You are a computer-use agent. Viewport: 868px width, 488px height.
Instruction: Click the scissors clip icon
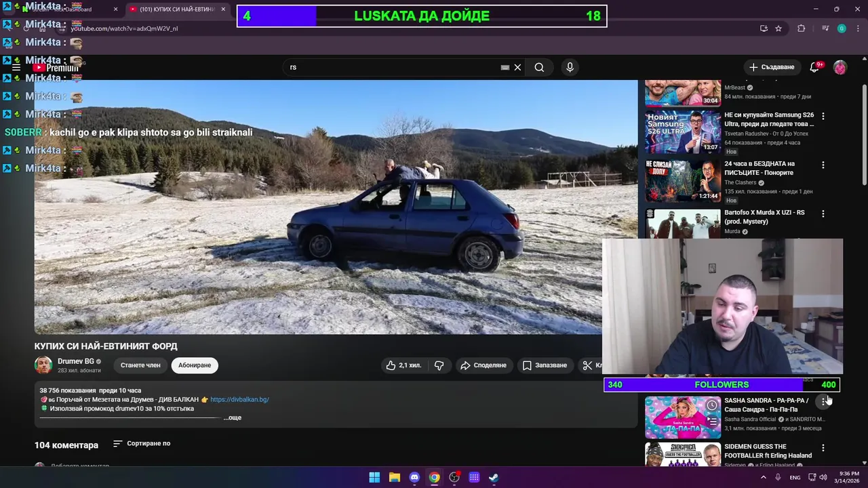[x=588, y=365]
